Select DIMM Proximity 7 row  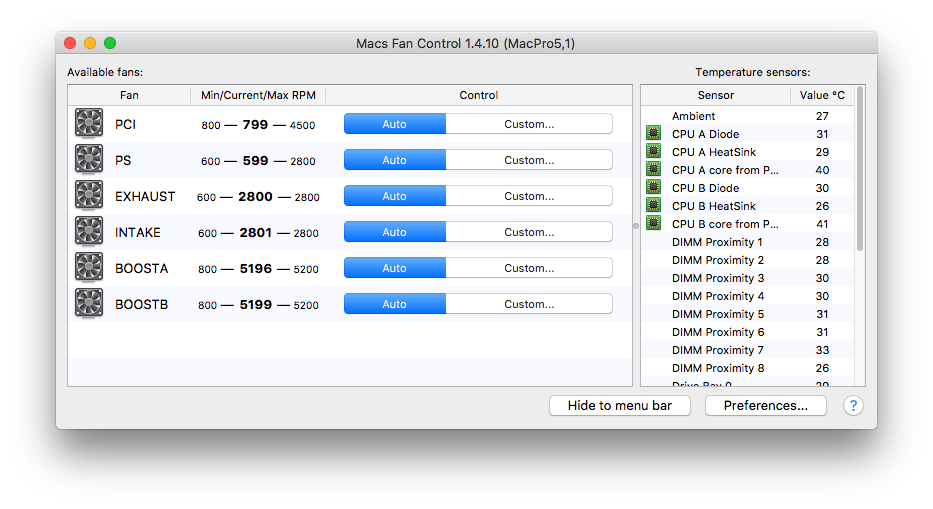[x=747, y=350]
